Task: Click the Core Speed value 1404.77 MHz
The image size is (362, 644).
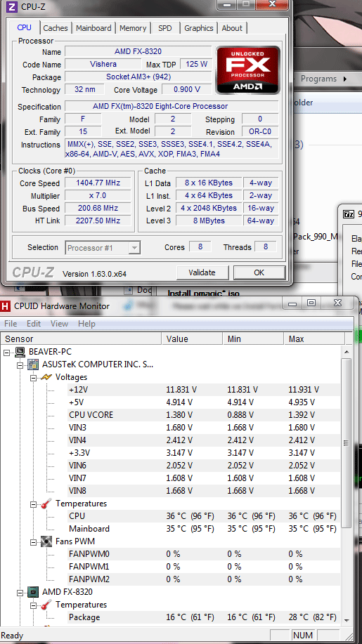Action: [x=98, y=183]
